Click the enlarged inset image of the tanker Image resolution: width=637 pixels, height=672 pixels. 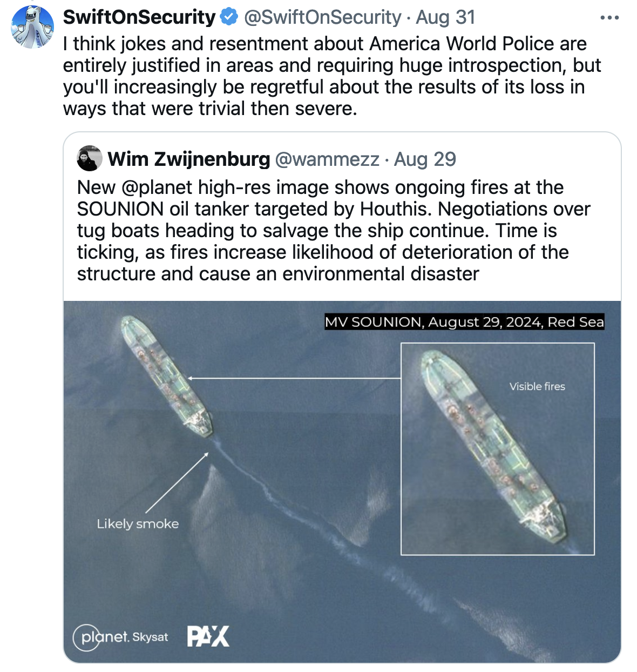(x=497, y=448)
